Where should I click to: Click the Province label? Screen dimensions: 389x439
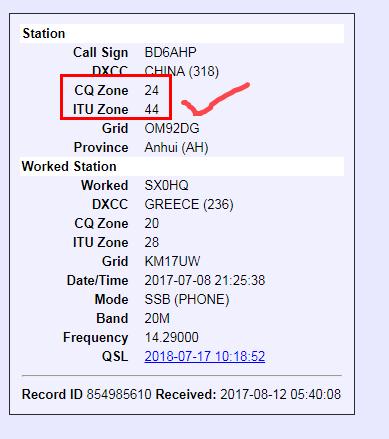[101, 147]
